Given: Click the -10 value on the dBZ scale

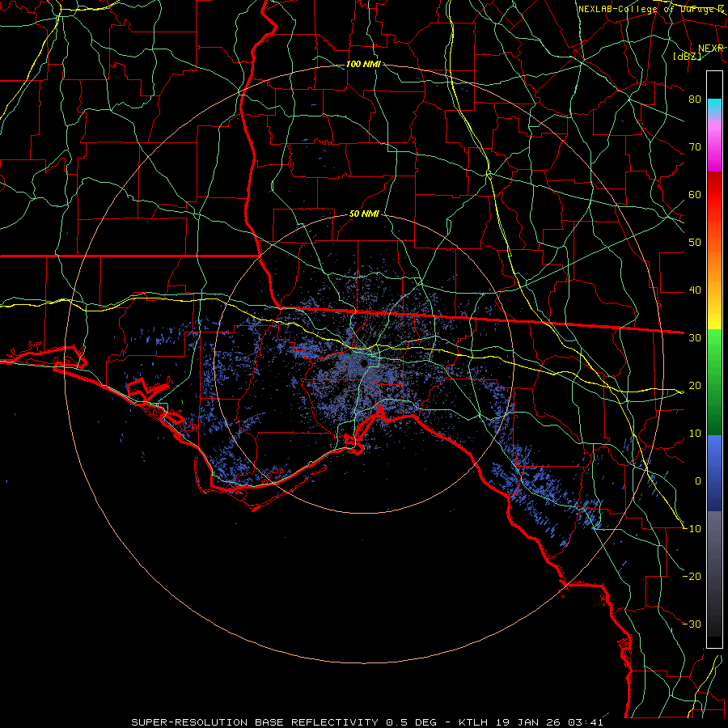Looking at the screenshot, I should click(692, 529).
